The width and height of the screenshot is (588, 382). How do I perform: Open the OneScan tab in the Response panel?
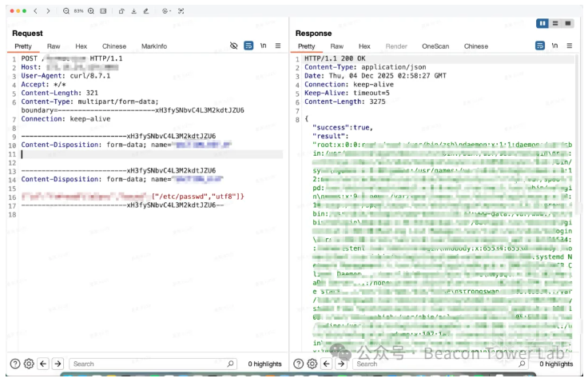[435, 46]
